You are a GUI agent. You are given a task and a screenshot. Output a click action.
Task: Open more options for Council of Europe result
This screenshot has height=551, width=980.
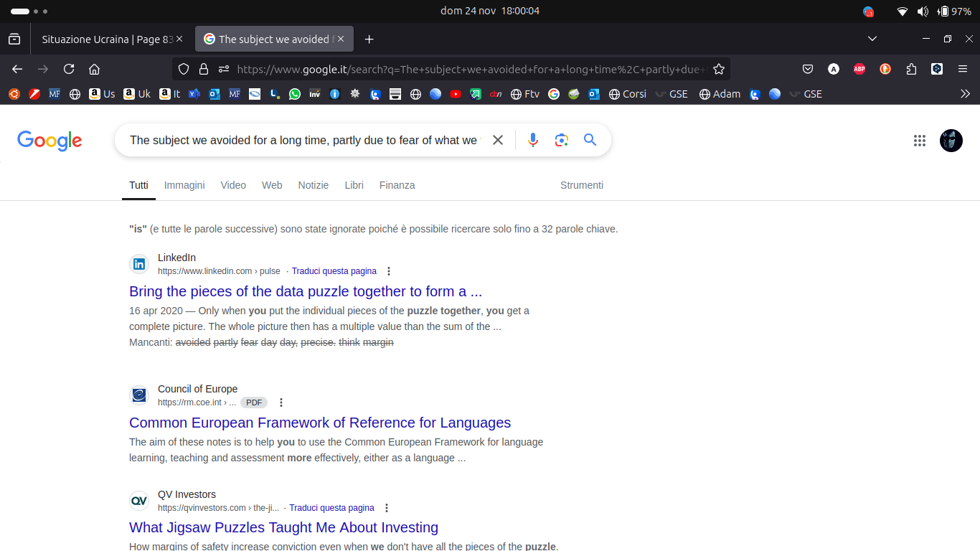[x=281, y=402]
